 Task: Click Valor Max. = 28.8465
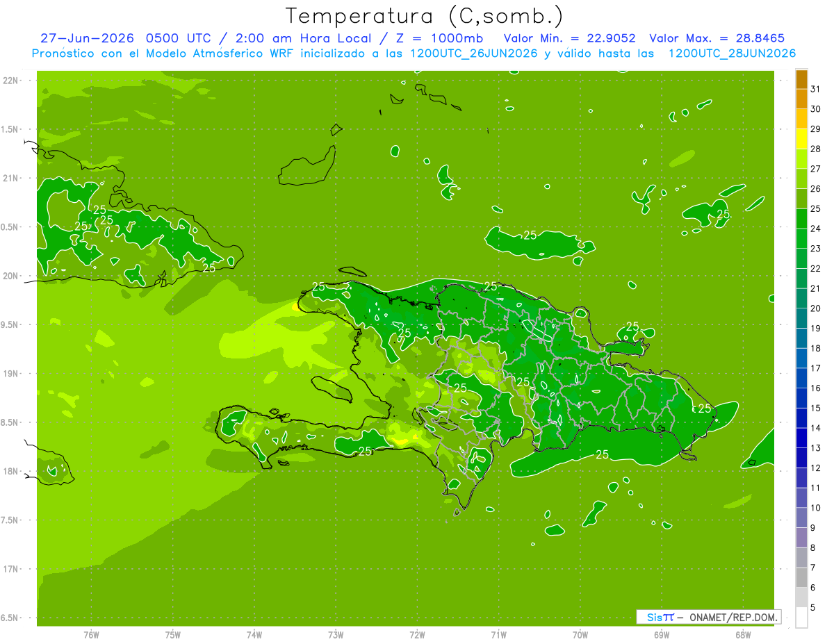(x=717, y=38)
